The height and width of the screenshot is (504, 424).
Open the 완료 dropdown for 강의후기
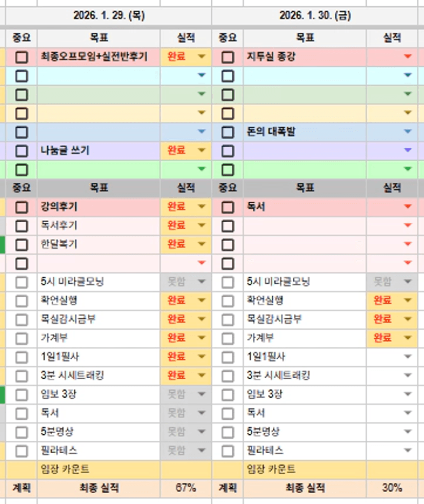click(x=201, y=207)
